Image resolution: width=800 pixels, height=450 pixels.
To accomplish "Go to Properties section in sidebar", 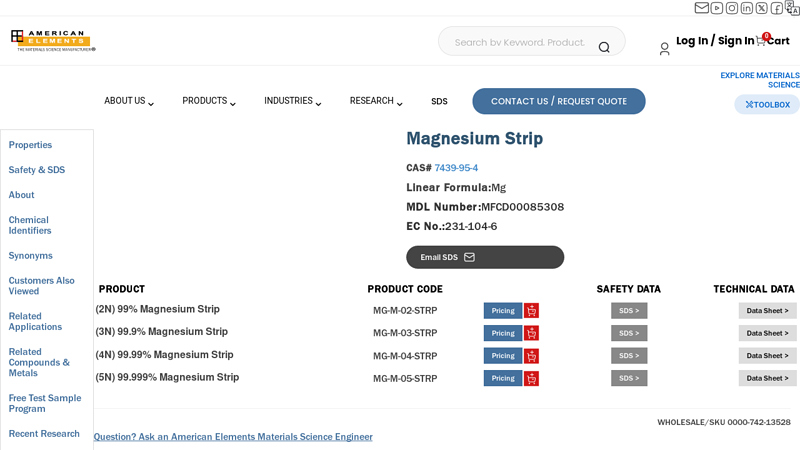I will pyautogui.click(x=30, y=145).
